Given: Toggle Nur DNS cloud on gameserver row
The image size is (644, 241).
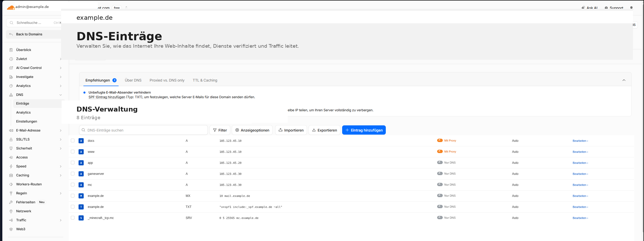Looking at the screenshot, I should click(440, 173).
